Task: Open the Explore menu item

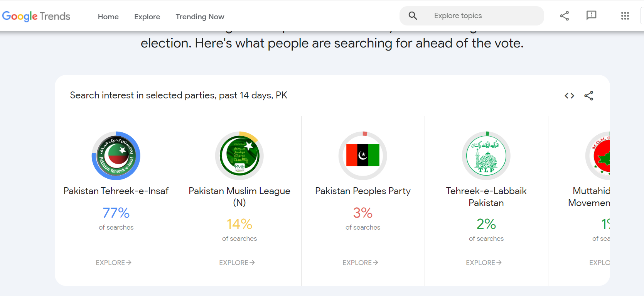Action: tap(147, 17)
